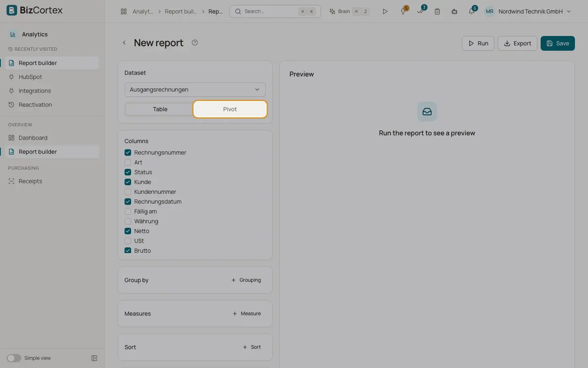Open the clipboard check icon
The image size is (588, 368).
[437, 11]
